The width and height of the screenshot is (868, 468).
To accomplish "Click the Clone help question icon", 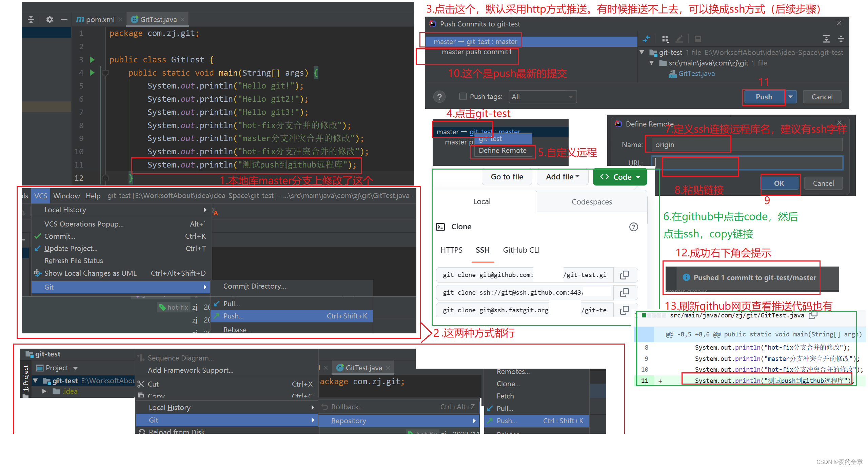I will [633, 227].
